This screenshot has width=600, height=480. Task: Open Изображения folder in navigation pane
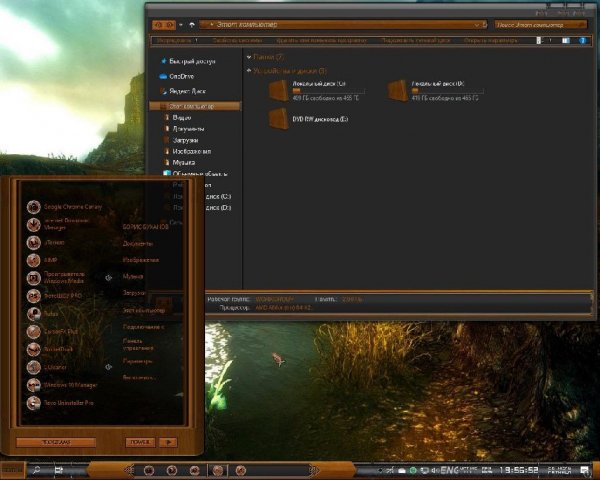click(188, 151)
